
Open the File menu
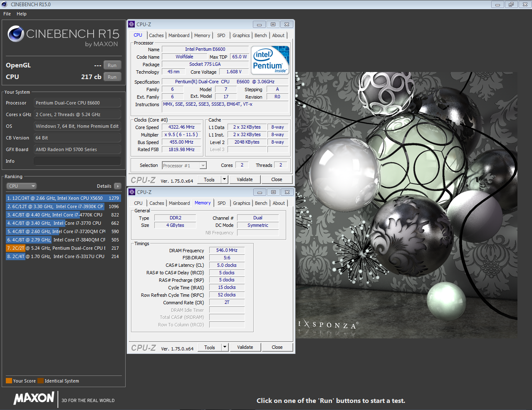[x=7, y=14]
